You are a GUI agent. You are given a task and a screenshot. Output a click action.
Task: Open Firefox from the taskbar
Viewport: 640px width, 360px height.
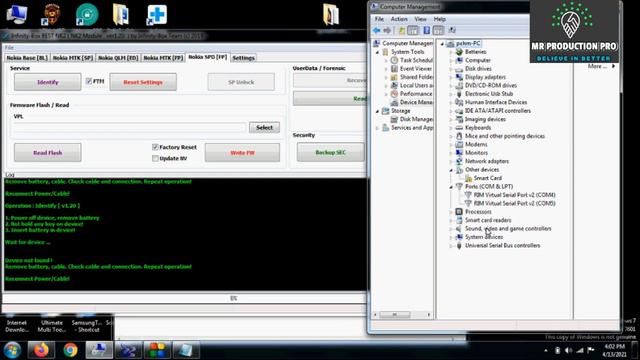[41, 350]
